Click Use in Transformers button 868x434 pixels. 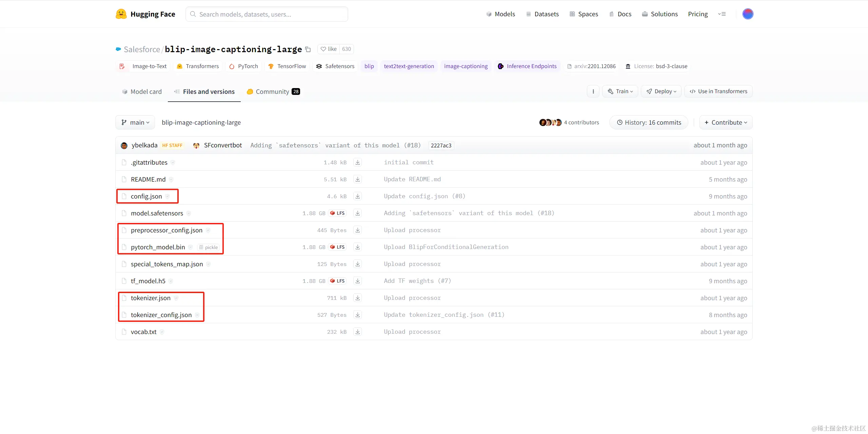(x=718, y=91)
